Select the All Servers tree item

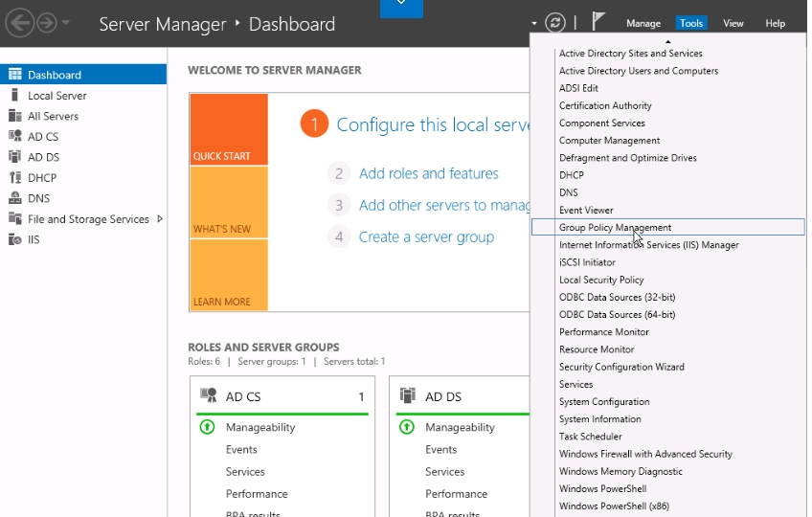coord(53,117)
